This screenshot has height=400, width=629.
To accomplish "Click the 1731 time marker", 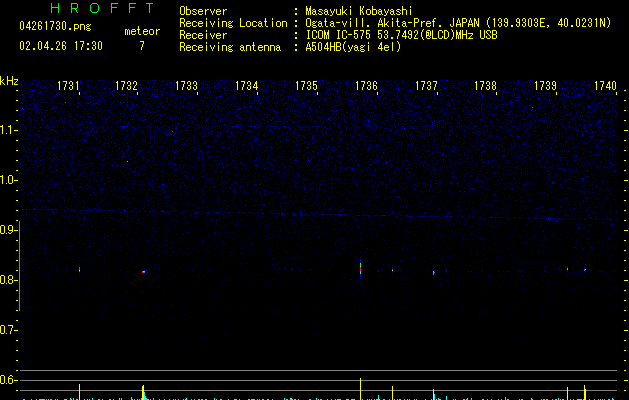I will click(x=68, y=86).
